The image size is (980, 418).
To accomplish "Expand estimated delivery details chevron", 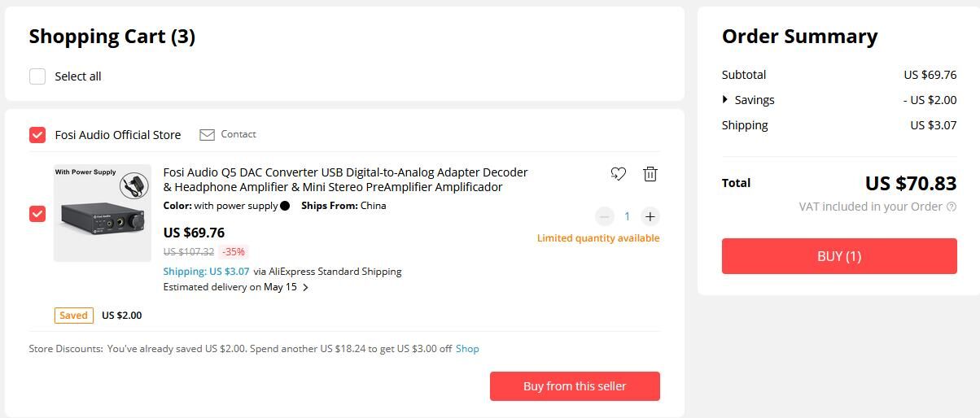I will pyautogui.click(x=305, y=287).
